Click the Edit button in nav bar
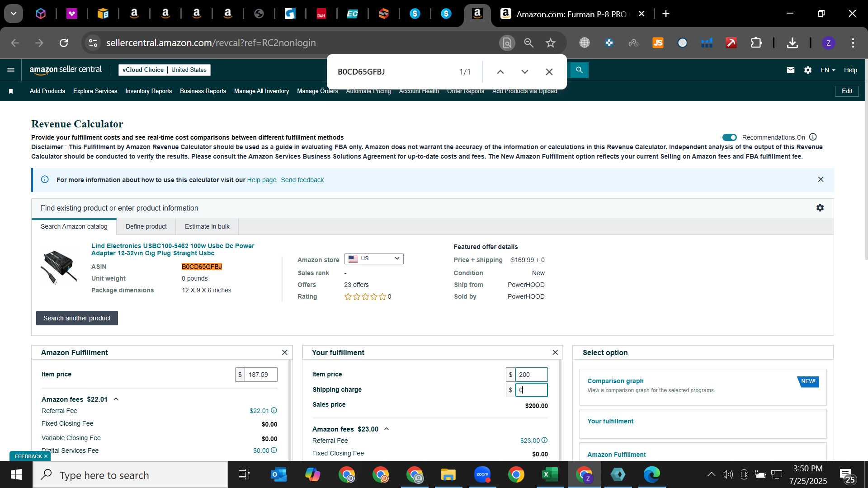The height and width of the screenshot is (488, 868). pos(847,91)
